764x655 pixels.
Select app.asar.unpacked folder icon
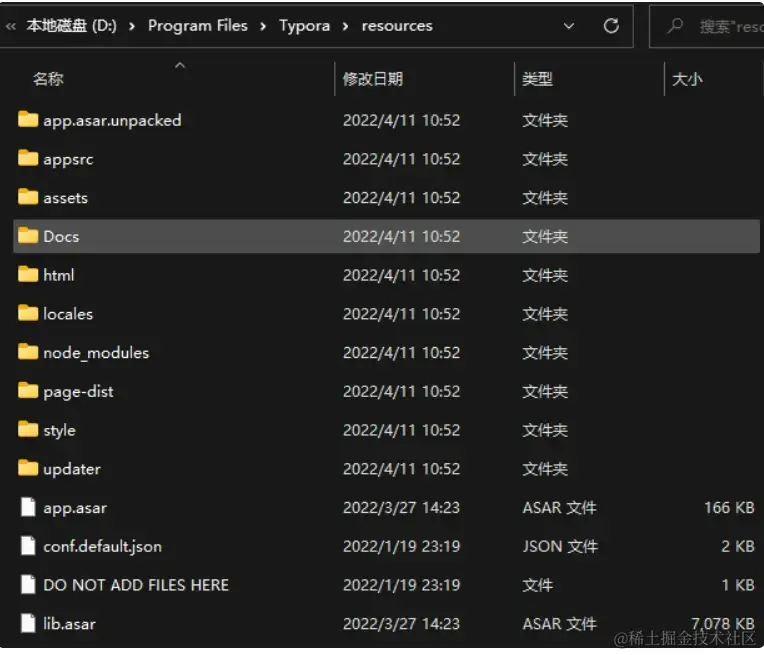[x=28, y=119]
